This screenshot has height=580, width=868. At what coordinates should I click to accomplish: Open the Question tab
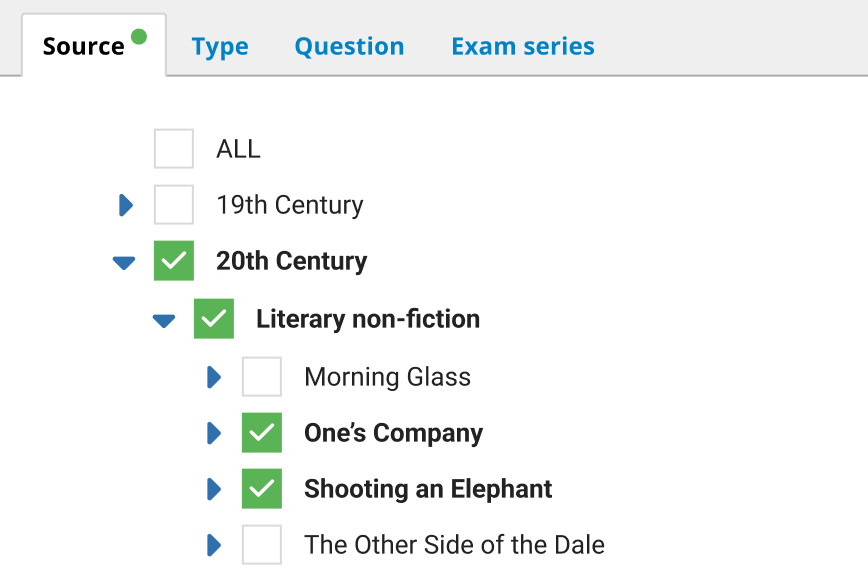(349, 46)
